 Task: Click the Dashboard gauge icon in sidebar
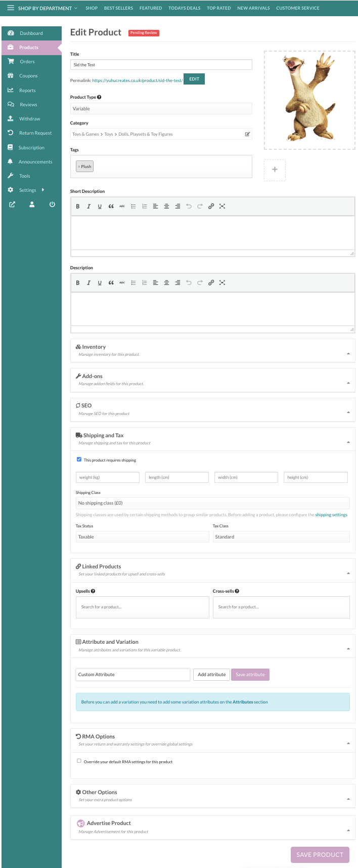[x=11, y=33]
